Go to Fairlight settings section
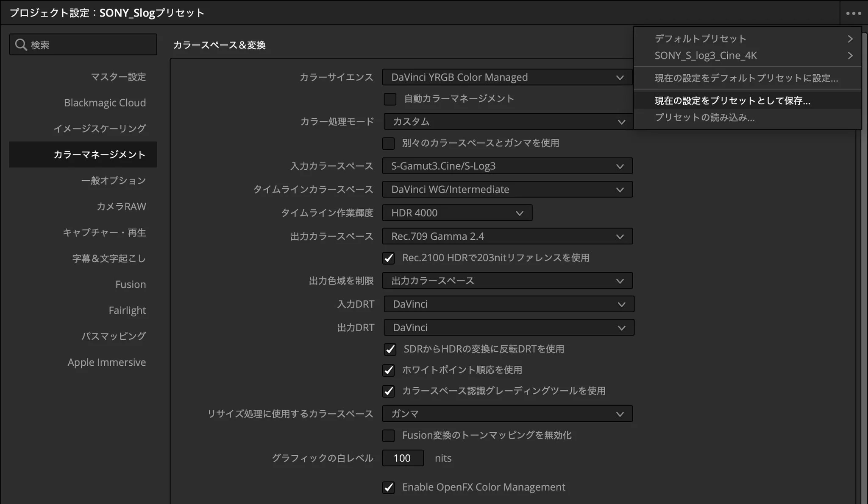The width and height of the screenshot is (868, 504). pos(83,311)
